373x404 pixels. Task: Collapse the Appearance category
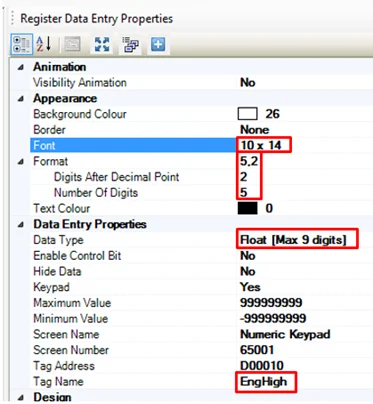tap(21, 99)
